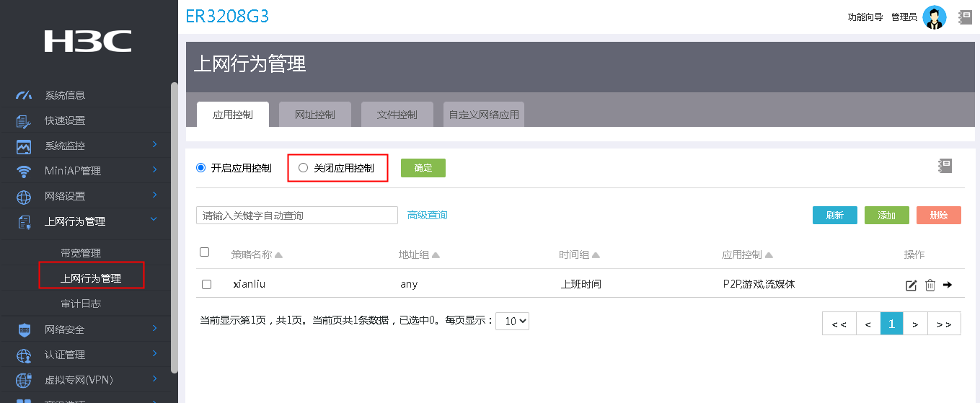
Task: Click the 虚拟专网(VPN) icon
Action: [x=24, y=380]
